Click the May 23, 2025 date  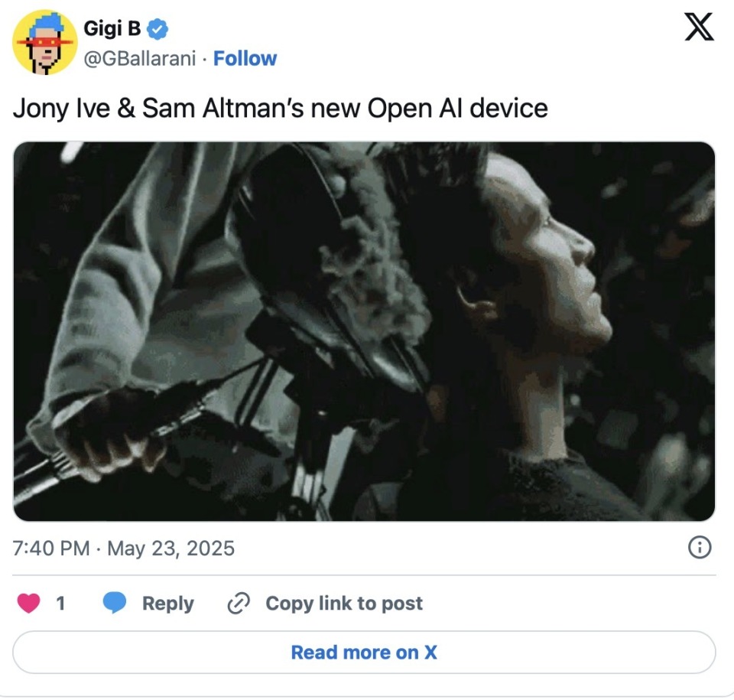[x=171, y=549]
